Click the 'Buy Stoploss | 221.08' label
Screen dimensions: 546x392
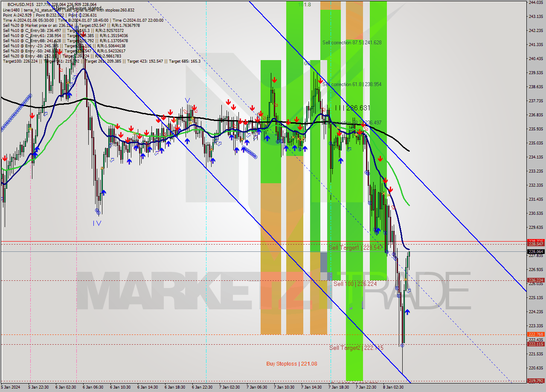click(x=292, y=364)
